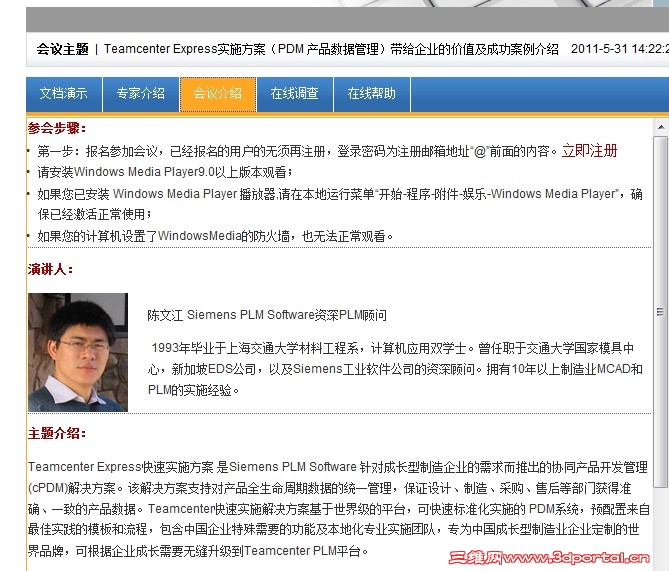Click the date 2011-5-31
Viewport: 669px width, 571px height.
coord(599,49)
